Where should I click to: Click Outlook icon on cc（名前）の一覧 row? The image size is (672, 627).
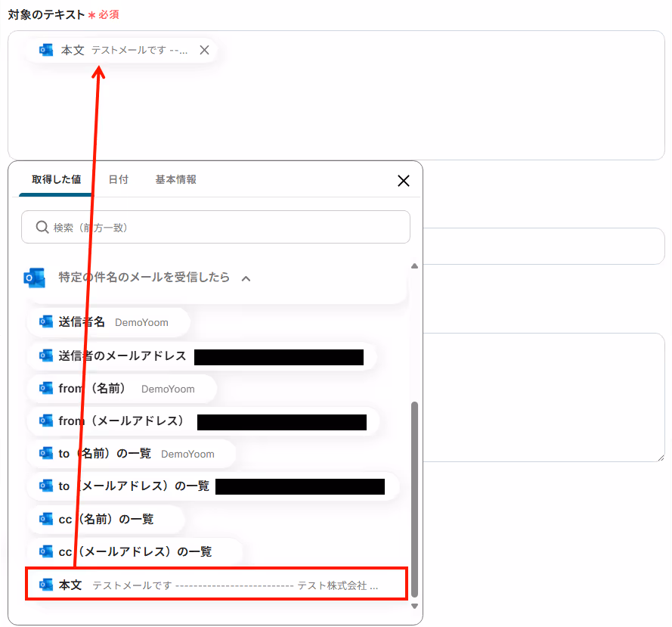tap(46, 519)
